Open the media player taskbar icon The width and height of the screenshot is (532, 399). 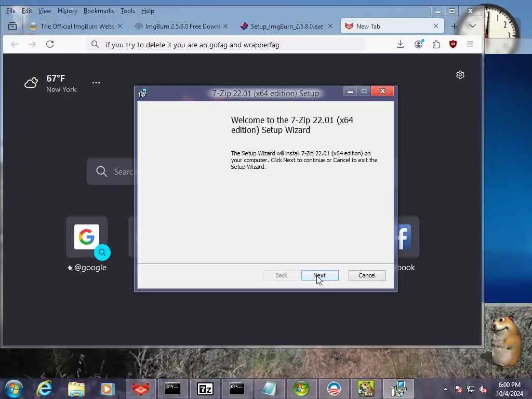point(108,389)
